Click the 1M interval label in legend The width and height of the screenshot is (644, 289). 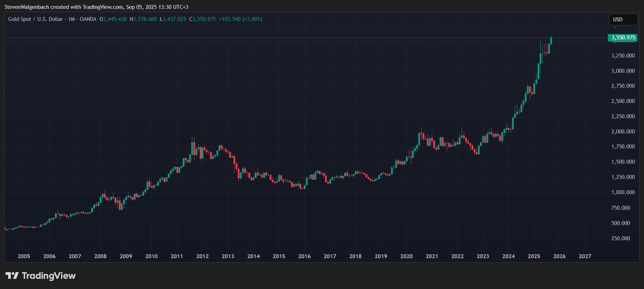click(71, 19)
